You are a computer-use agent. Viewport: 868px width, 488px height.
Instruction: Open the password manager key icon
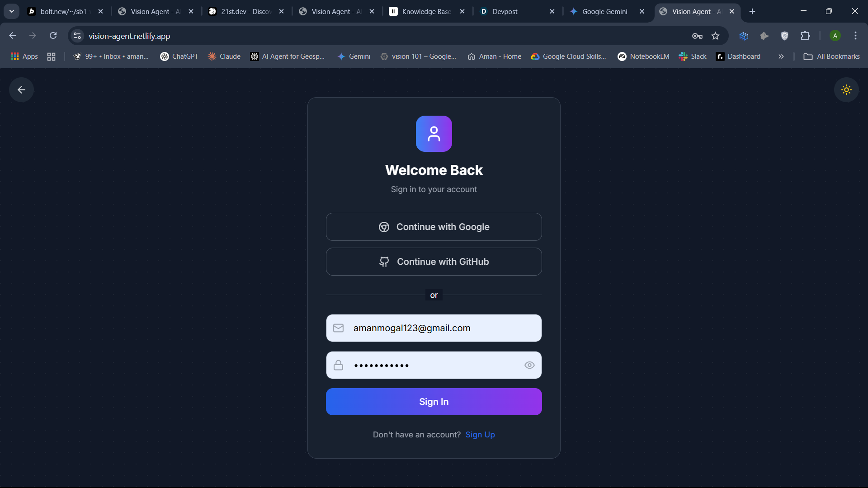(x=697, y=36)
